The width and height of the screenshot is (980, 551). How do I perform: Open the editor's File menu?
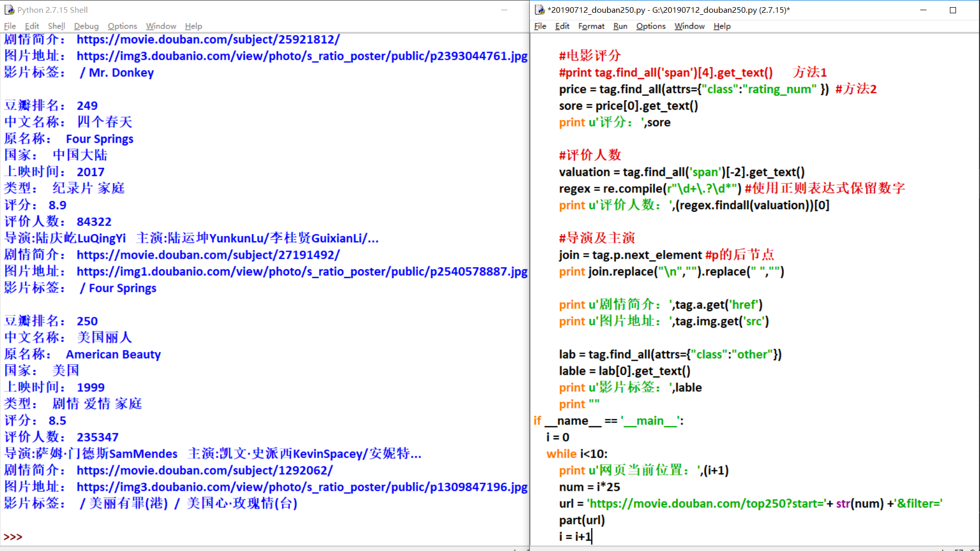(x=540, y=26)
